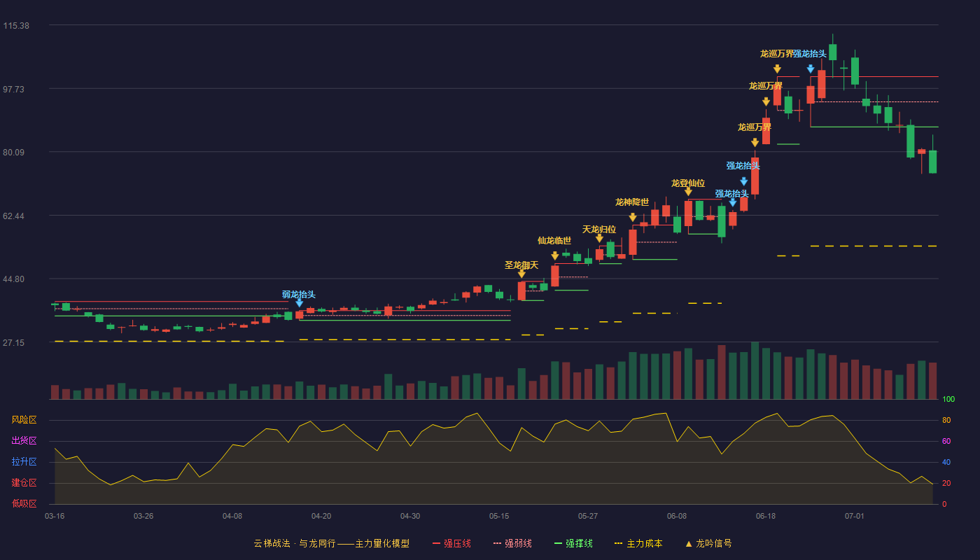Click the 03-16 date label
Screen dimensions: 980x560
55,516
